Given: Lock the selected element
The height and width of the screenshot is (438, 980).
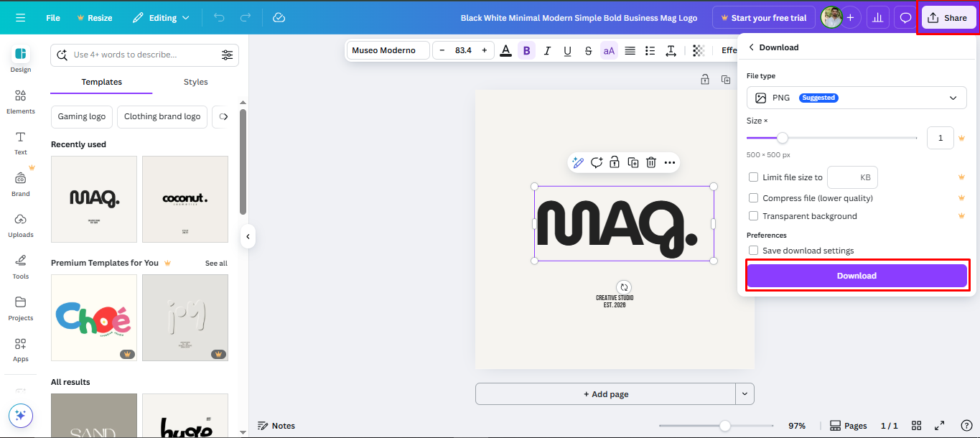Looking at the screenshot, I should pos(615,162).
